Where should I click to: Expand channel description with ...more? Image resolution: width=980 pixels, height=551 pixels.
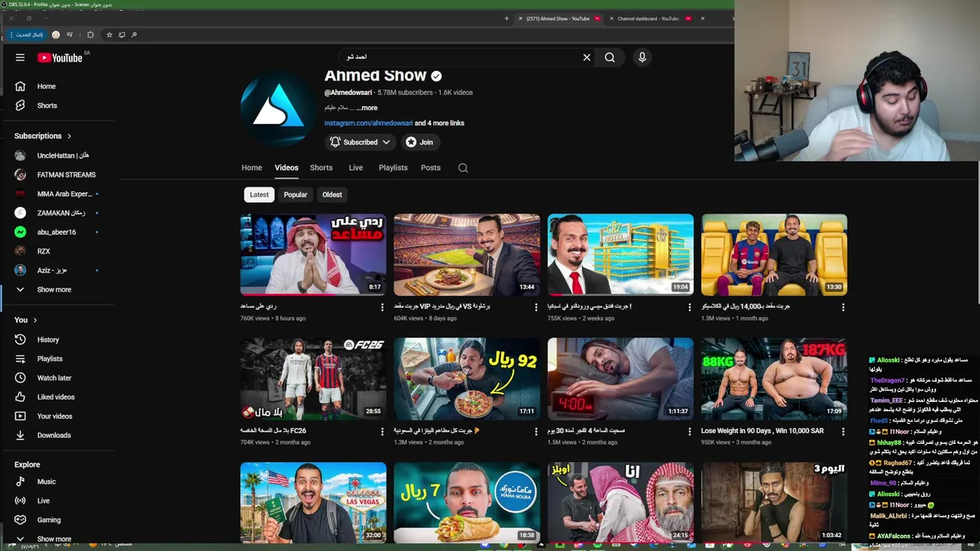coord(367,108)
